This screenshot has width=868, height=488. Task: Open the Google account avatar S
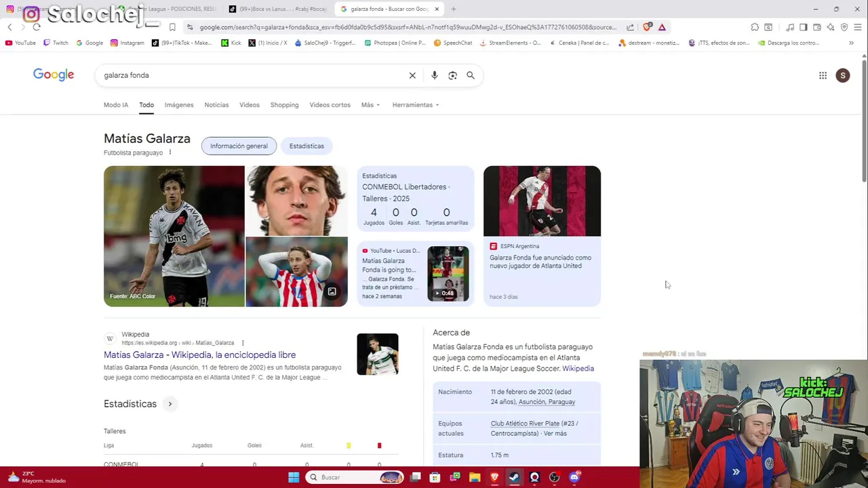[x=843, y=75]
